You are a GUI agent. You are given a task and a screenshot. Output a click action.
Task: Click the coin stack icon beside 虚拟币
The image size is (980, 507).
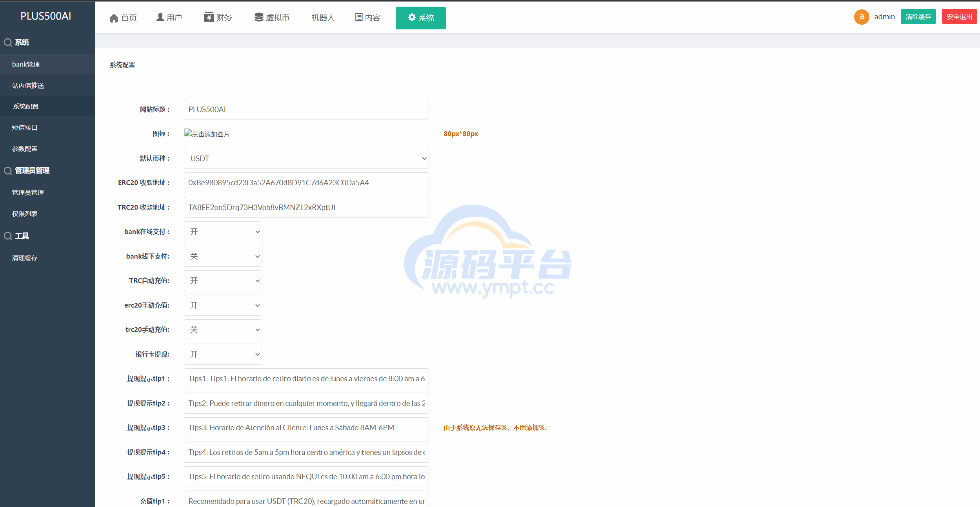click(259, 17)
